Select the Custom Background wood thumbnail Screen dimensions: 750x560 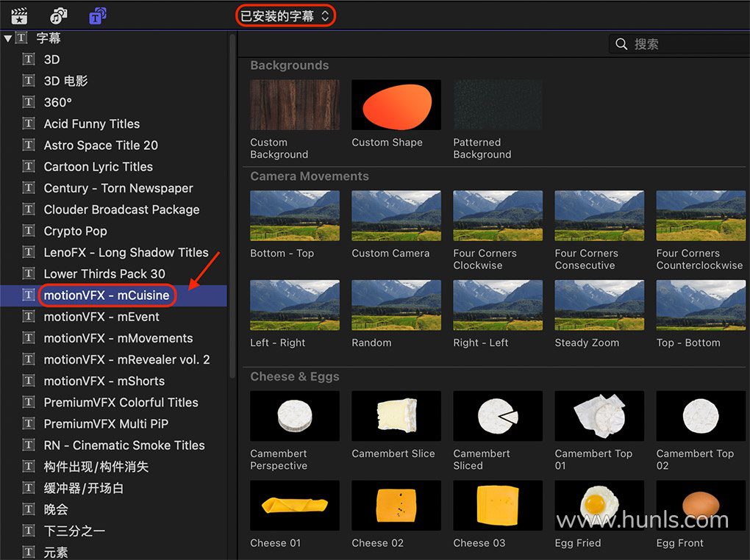point(295,105)
